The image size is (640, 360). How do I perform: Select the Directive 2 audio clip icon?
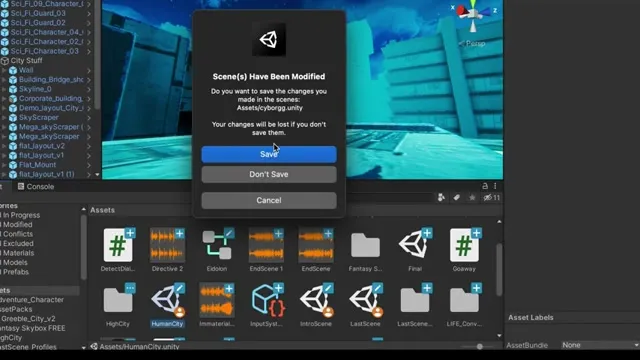point(167,245)
